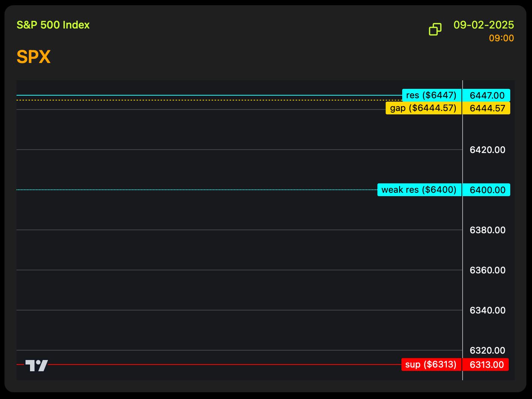Click the 6313.00 red price tag
Viewport: 532px width, 399px height.
point(485,364)
